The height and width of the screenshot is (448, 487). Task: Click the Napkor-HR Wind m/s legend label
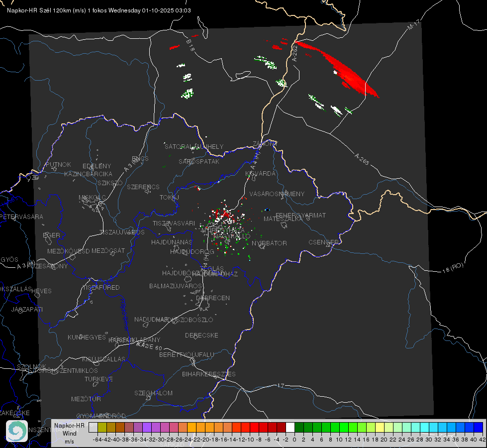tap(69, 434)
